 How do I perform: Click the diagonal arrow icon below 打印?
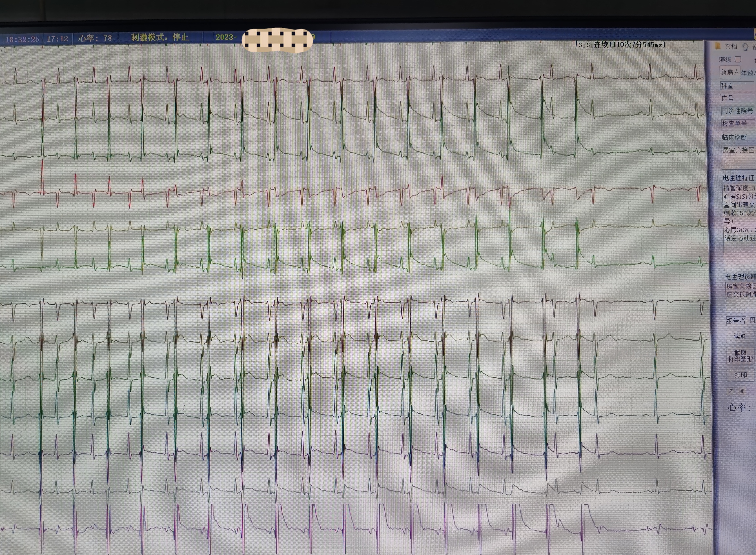click(x=730, y=391)
